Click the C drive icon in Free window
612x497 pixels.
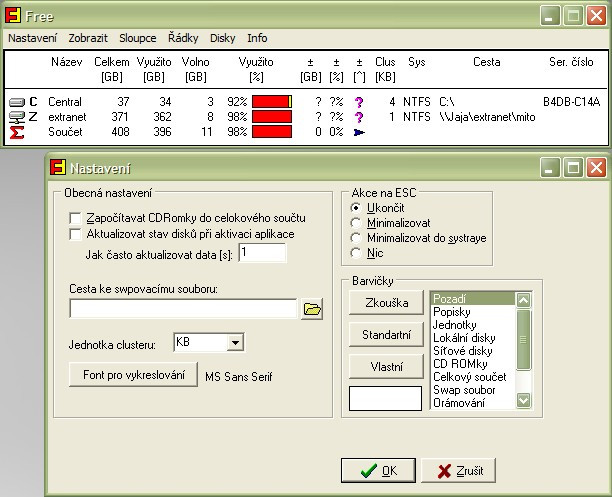click(16, 102)
